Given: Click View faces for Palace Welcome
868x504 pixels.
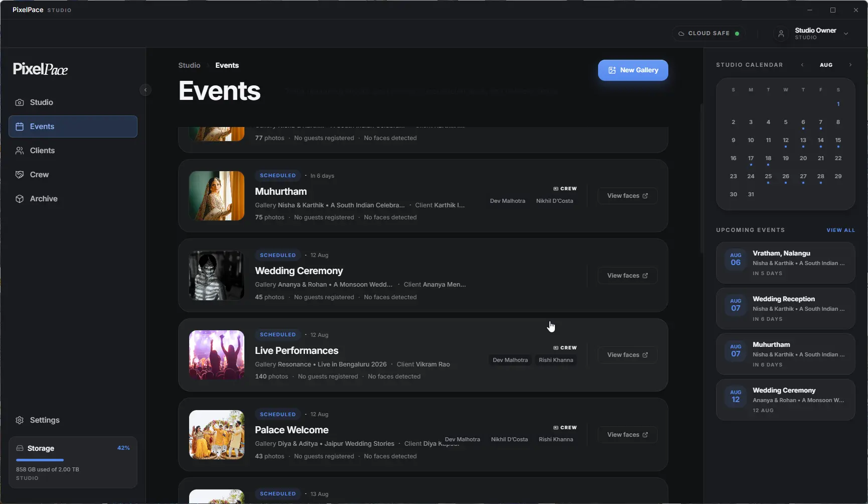Looking at the screenshot, I should [627, 435].
